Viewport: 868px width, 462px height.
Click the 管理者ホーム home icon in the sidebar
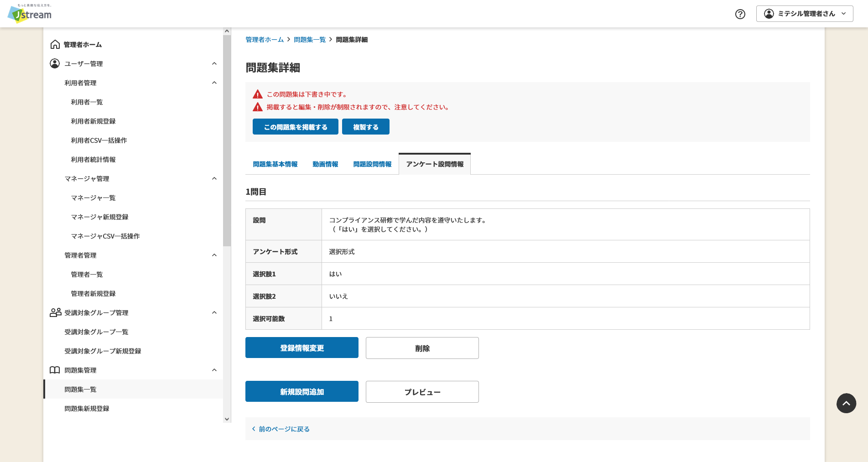click(55, 44)
